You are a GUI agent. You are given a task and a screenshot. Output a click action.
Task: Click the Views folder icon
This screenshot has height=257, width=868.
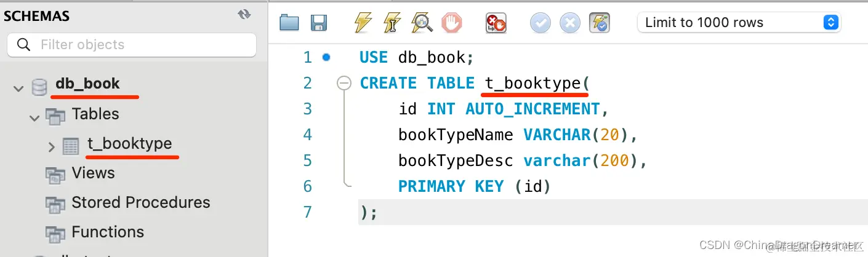[x=55, y=175]
